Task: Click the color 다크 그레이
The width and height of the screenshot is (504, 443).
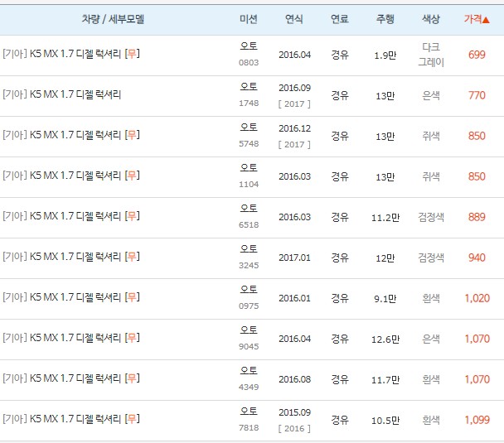Action: click(431, 55)
